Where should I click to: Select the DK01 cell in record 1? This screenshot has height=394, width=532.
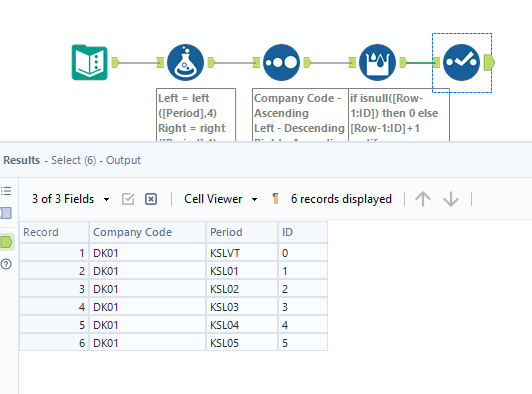147,253
